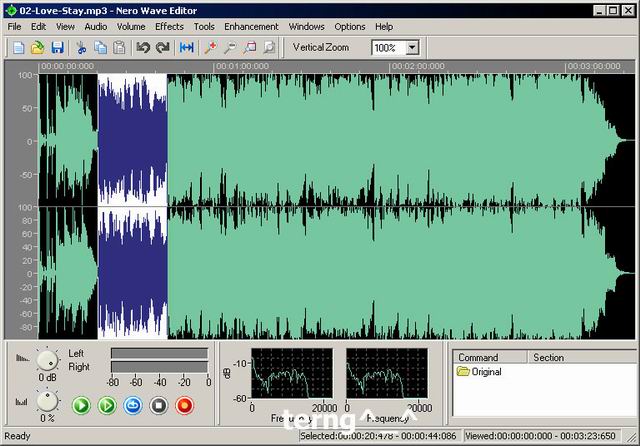This screenshot has width=640, height=446.
Task: Start playback with the green Play button
Action: pos(81,406)
